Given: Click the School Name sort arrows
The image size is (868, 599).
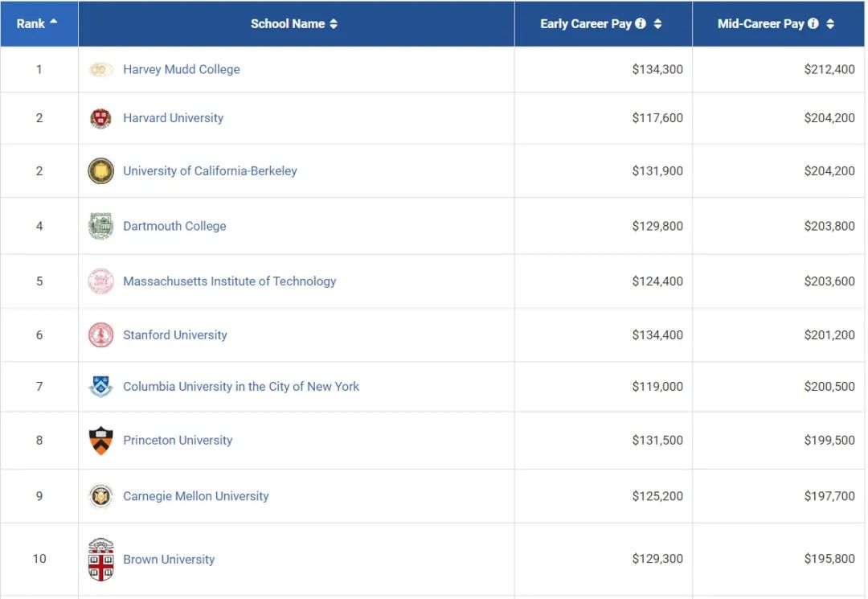Looking at the screenshot, I should [334, 24].
